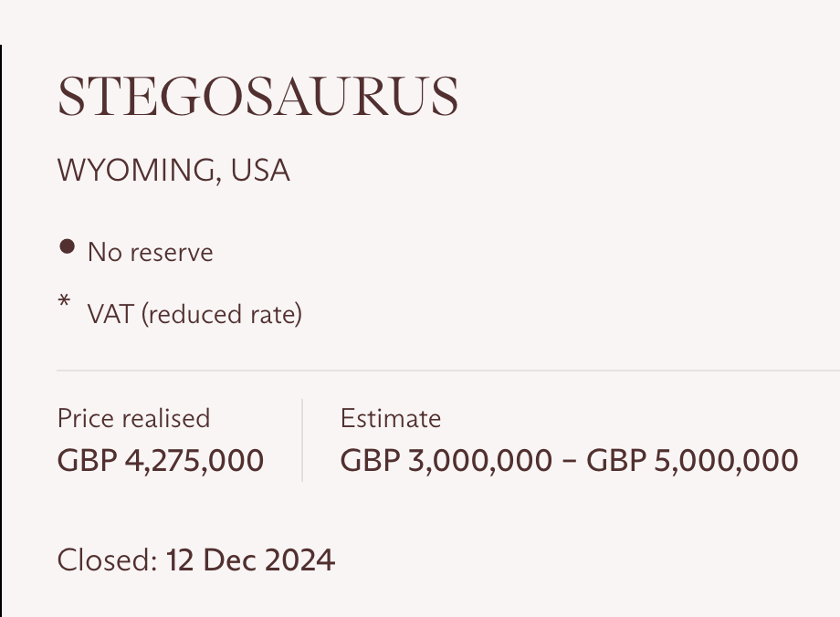Click the vertical divider separating price and estimate
840x617 pixels.
(302, 440)
